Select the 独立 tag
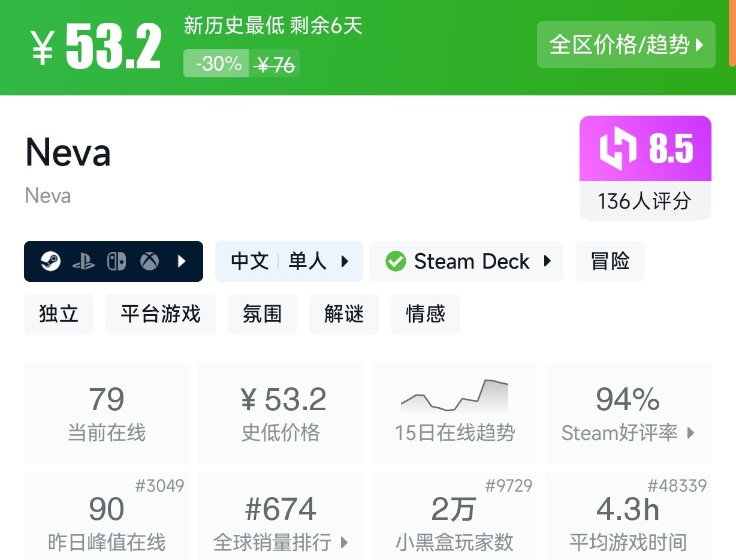Viewport: 736px width, 560px height. point(59,314)
